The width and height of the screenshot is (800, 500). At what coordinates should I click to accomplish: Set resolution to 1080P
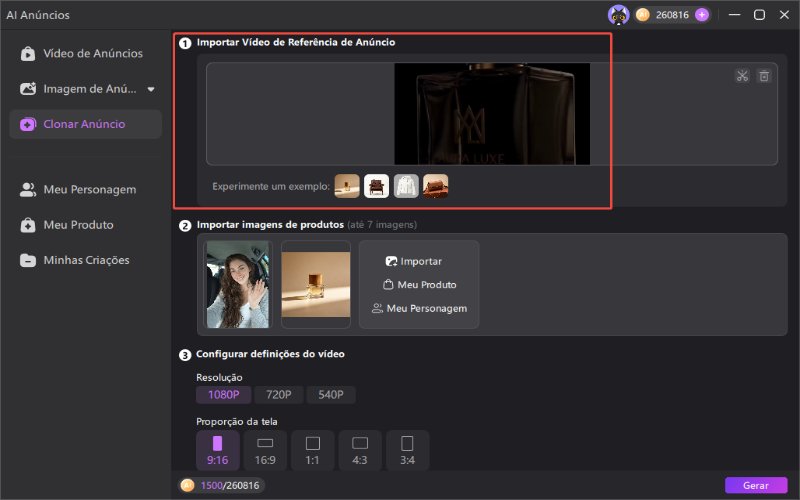click(x=223, y=394)
